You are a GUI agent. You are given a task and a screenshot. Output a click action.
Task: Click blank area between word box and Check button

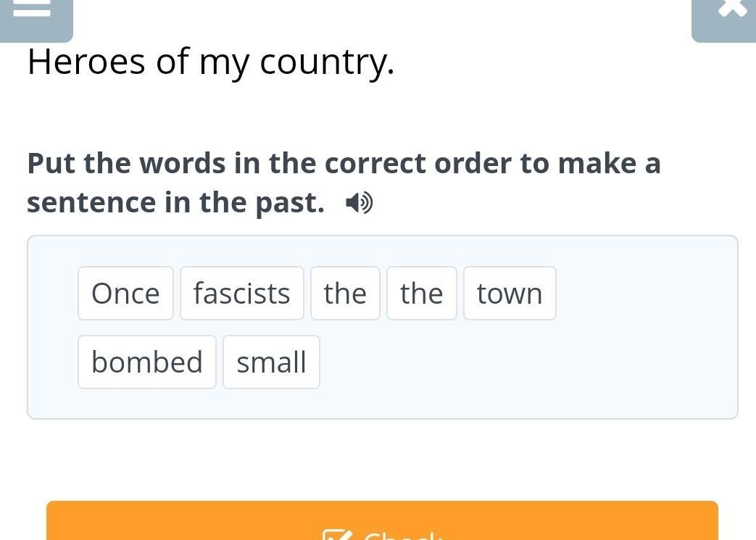pos(382,460)
